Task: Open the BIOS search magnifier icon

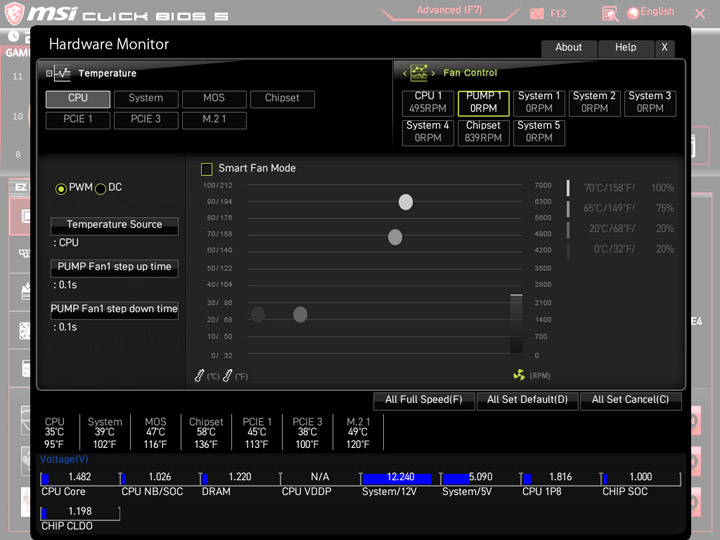Action: [610, 14]
